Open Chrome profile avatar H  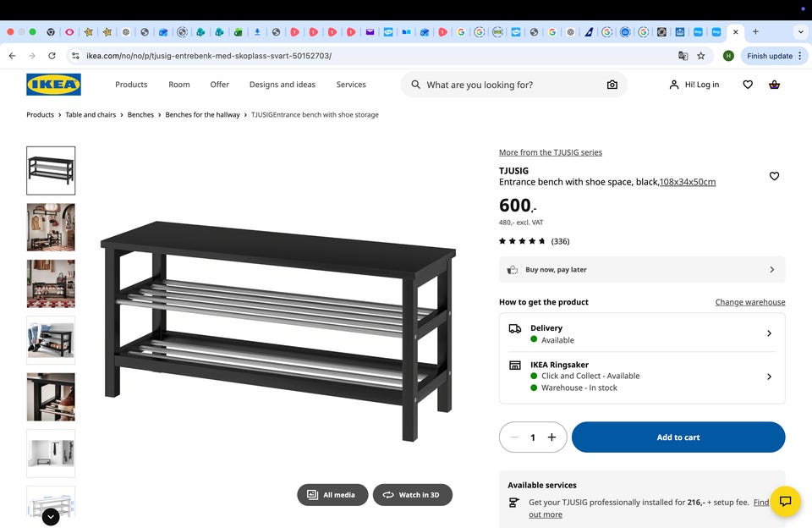click(x=728, y=56)
